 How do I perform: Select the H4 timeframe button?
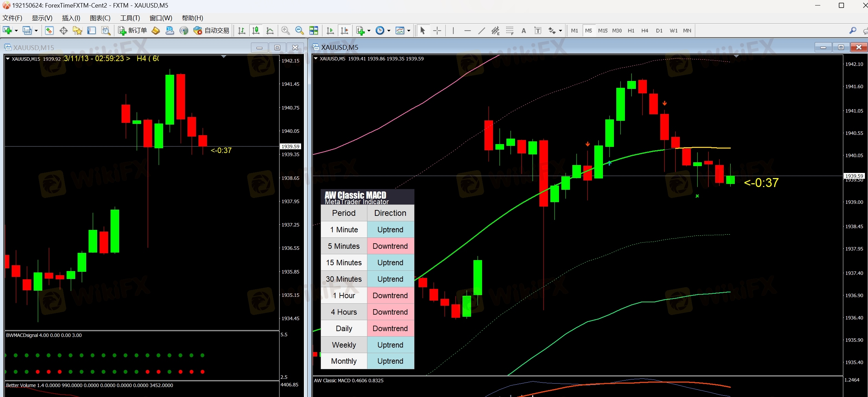(x=645, y=31)
